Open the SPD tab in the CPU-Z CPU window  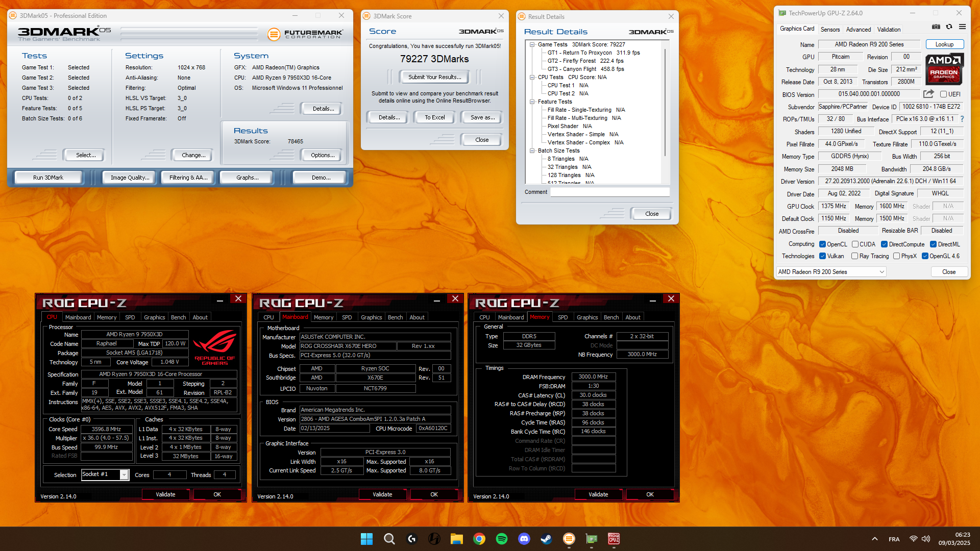click(130, 317)
